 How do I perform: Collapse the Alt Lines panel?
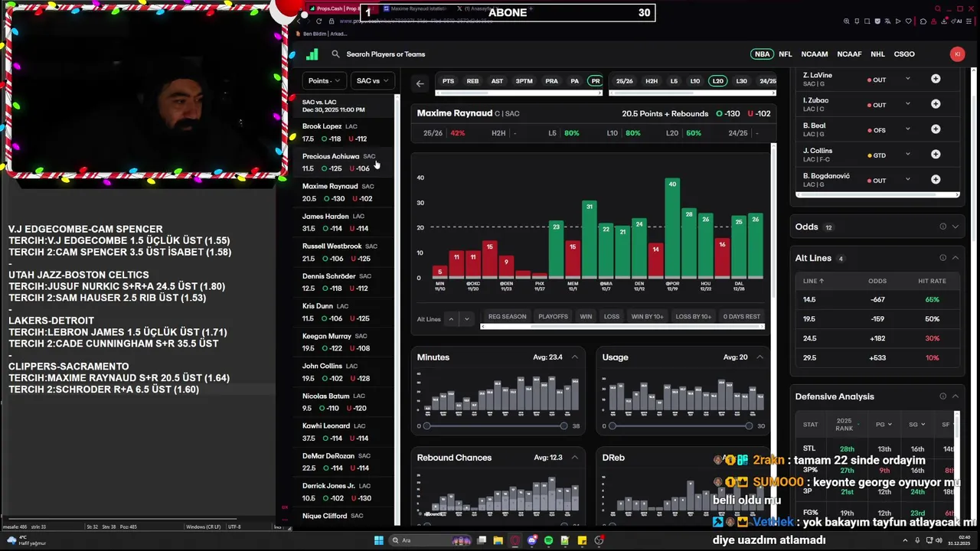(x=955, y=258)
